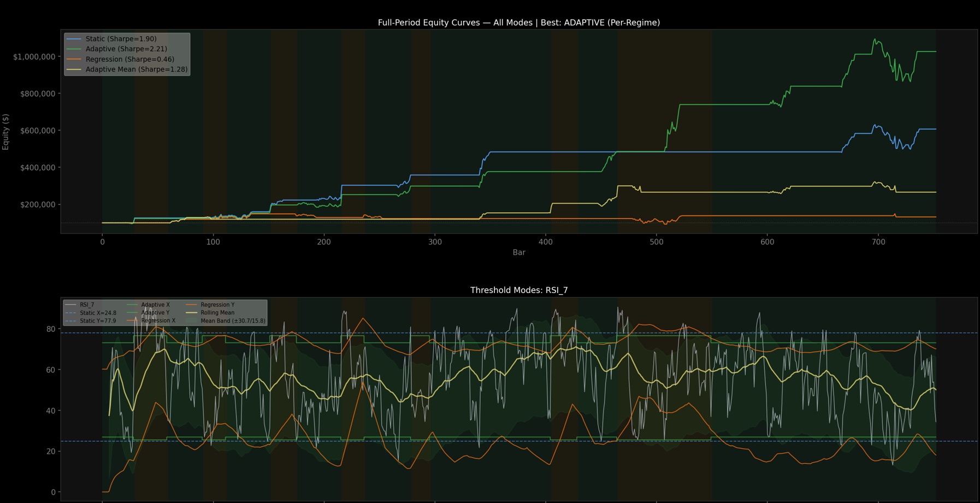Click the Regression legend line marker
980x503 pixels.
pos(75,59)
